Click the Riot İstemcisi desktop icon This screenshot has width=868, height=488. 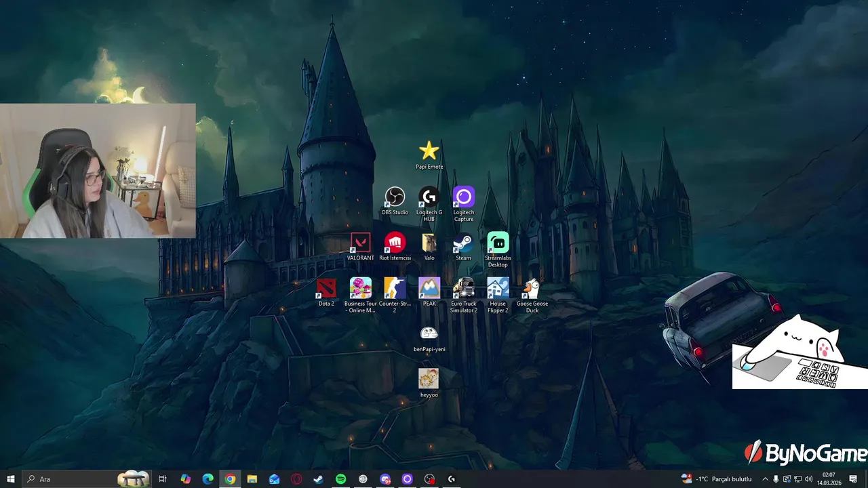395,246
